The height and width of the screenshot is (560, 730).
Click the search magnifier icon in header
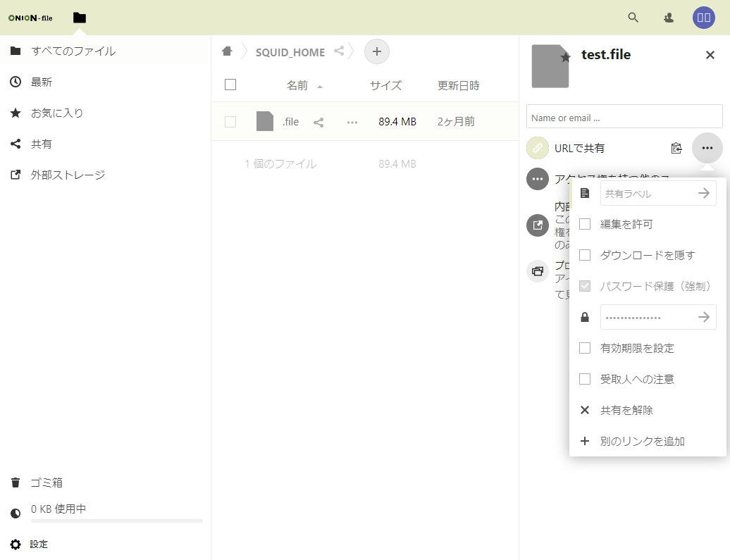click(x=633, y=18)
